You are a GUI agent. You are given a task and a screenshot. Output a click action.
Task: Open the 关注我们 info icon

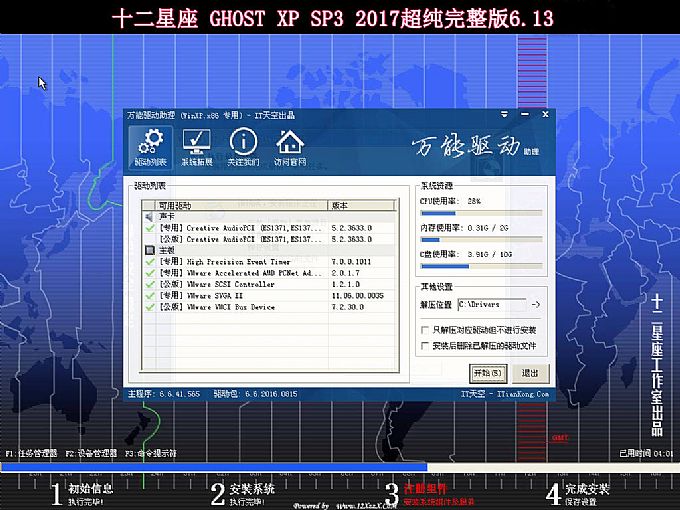click(x=243, y=147)
